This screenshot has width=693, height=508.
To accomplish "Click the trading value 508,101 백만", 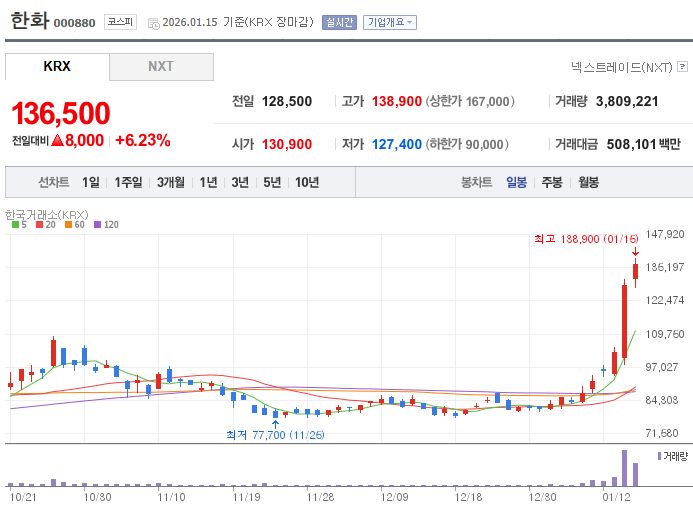I will [644, 144].
